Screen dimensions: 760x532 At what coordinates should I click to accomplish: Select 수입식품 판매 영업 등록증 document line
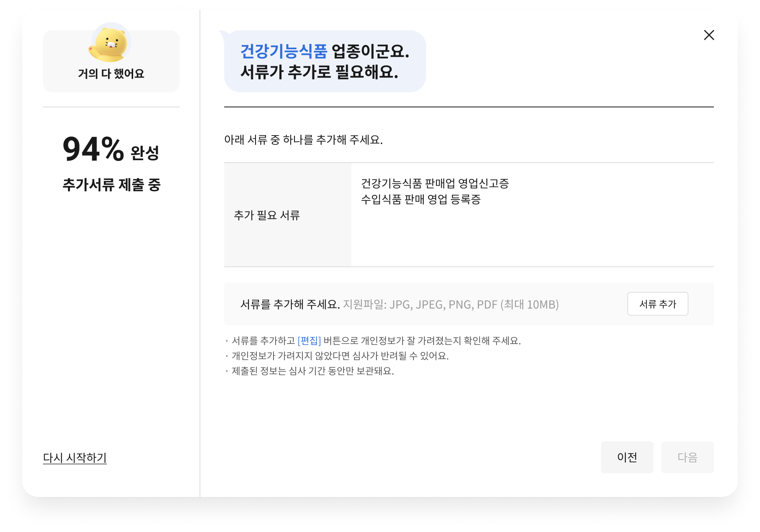click(421, 199)
